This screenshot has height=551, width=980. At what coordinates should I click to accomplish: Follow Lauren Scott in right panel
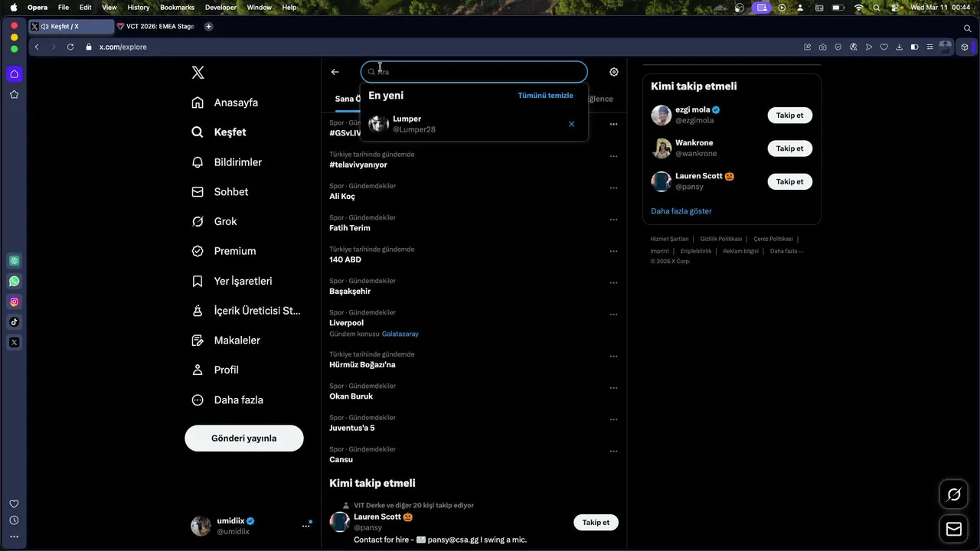[789, 181]
